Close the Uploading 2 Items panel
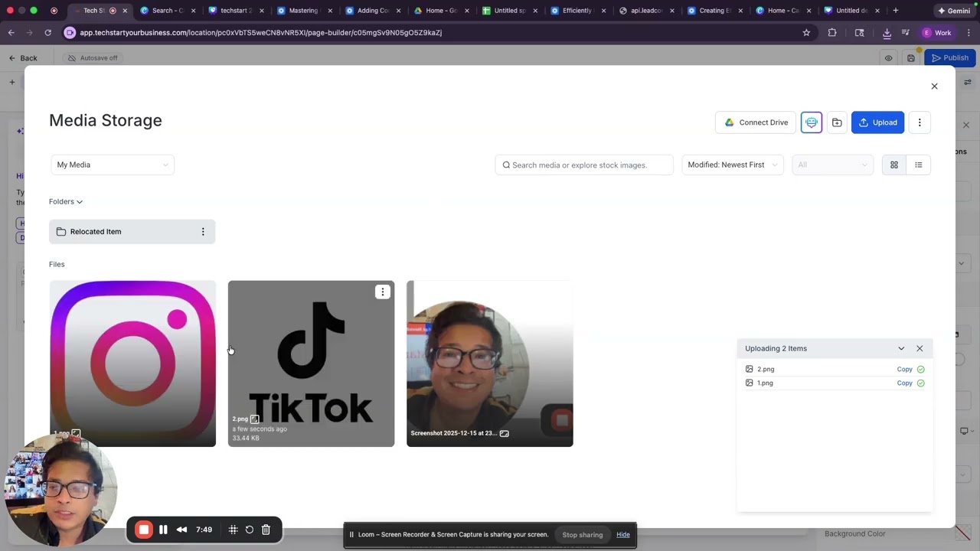980x551 pixels. click(920, 349)
